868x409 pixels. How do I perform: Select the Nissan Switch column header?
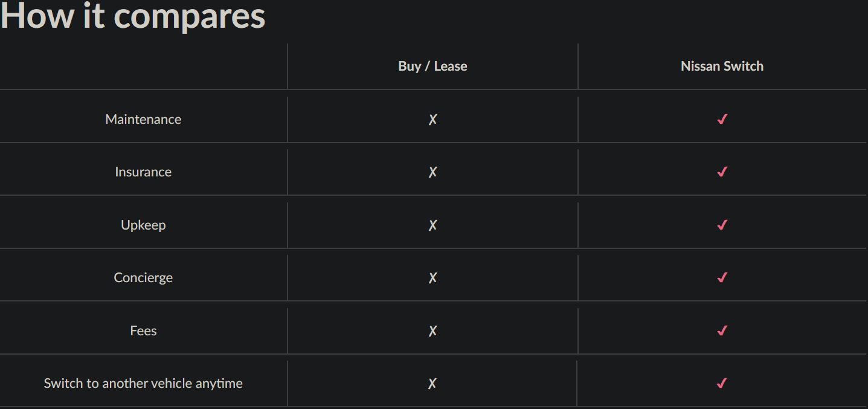pyautogui.click(x=722, y=66)
